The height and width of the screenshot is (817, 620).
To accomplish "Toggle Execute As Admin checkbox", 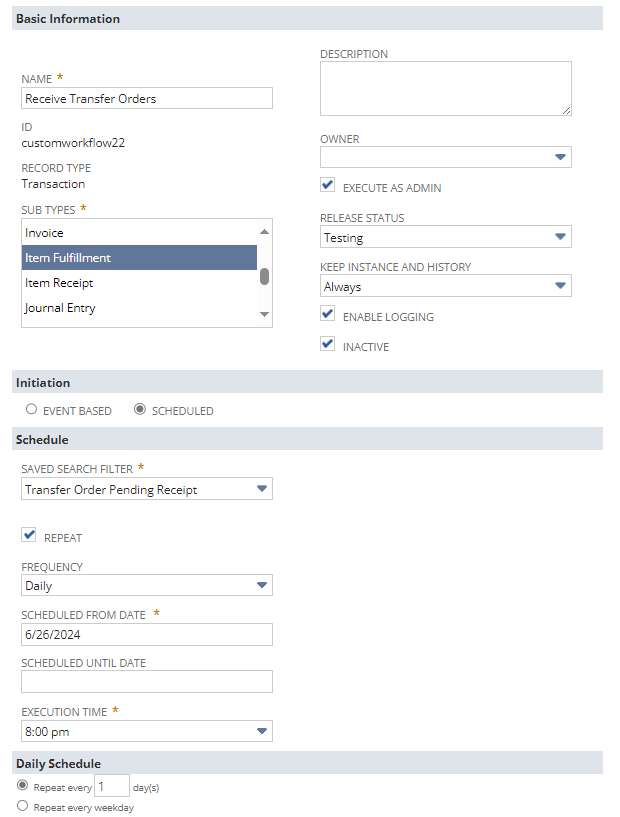I will 327,185.
